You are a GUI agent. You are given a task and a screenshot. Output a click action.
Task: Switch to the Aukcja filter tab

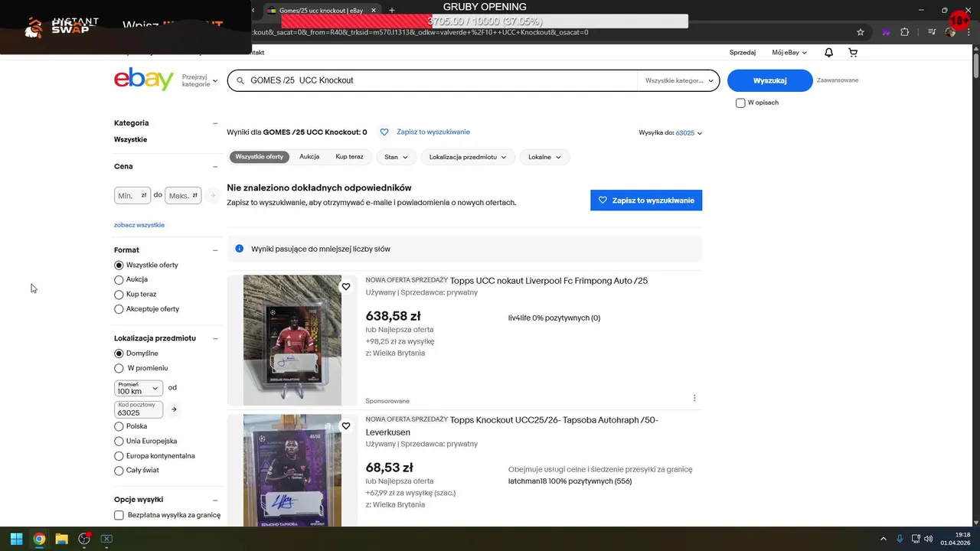[x=309, y=157]
